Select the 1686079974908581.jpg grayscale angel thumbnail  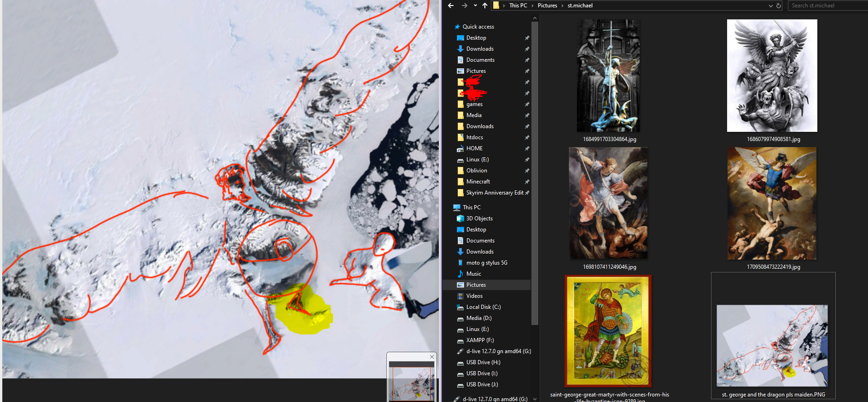click(772, 76)
